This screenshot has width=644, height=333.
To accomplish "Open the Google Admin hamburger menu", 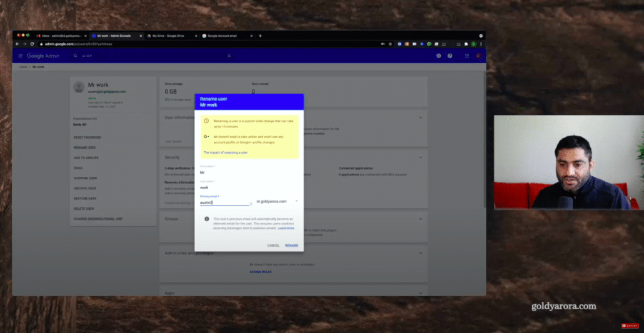I will point(21,56).
